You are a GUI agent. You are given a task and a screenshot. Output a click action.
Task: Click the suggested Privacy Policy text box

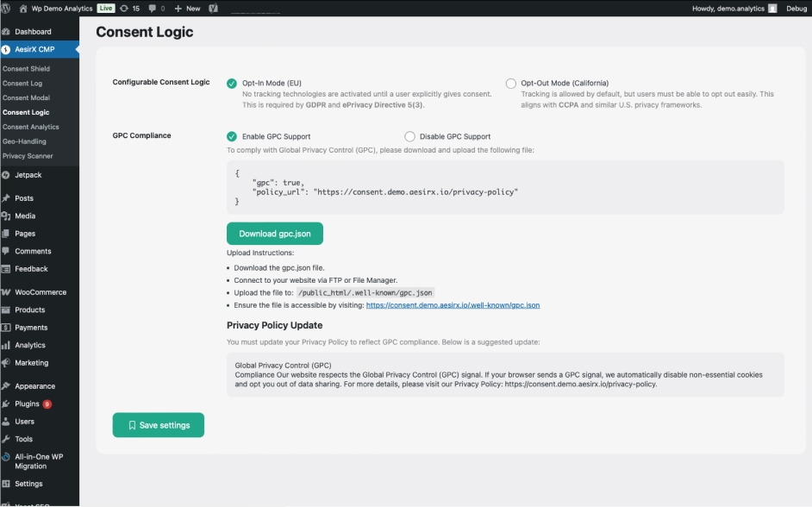[505, 375]
